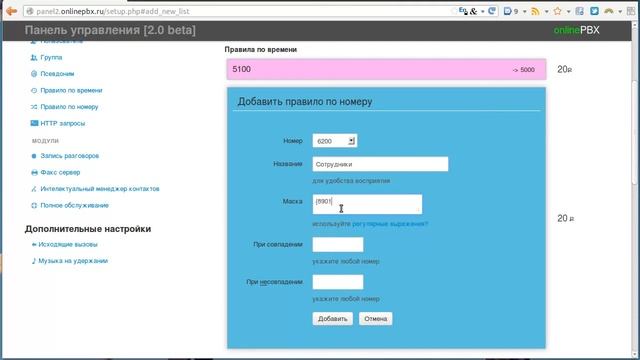This screenshot has width=640, height=360.
Task: Click the Панель управления header title
Action: tap(110, 30)
